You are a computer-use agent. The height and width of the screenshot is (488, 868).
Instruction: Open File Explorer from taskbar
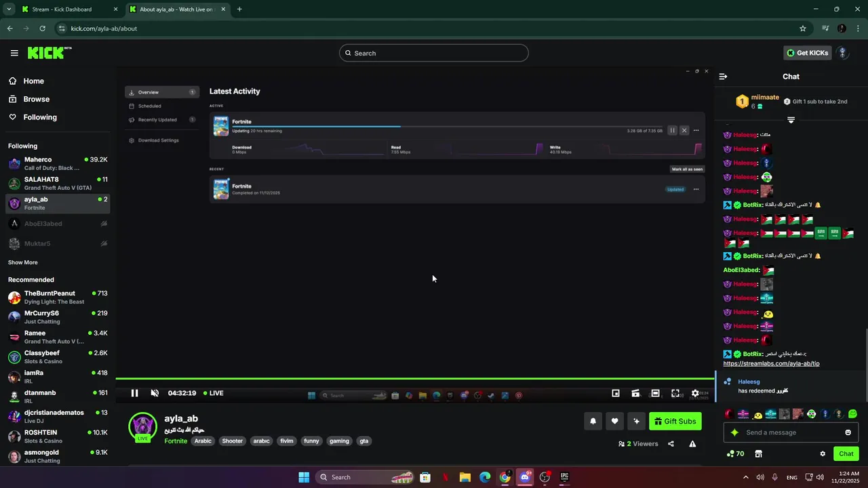pos(465,477)
